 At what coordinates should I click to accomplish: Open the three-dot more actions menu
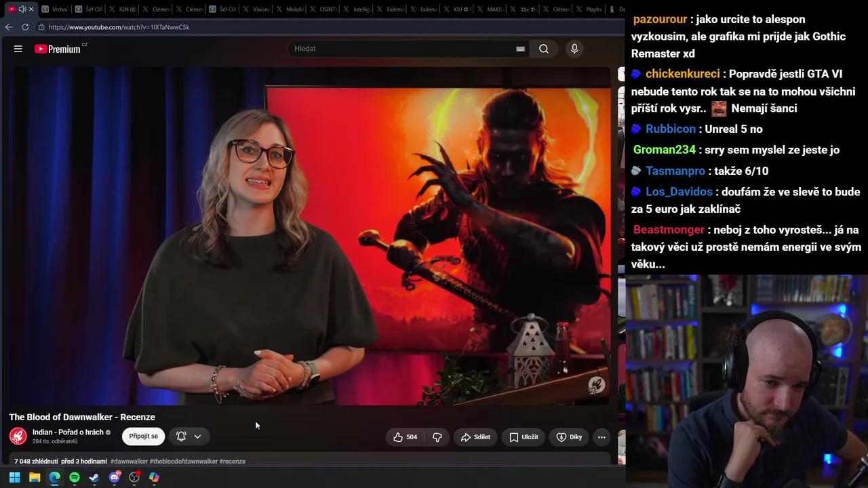click(601, 437)
